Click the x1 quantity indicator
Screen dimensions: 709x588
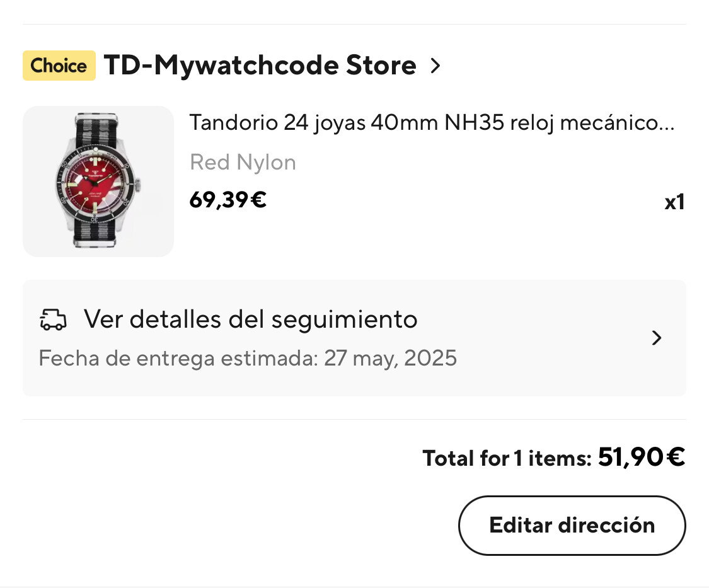674,202
